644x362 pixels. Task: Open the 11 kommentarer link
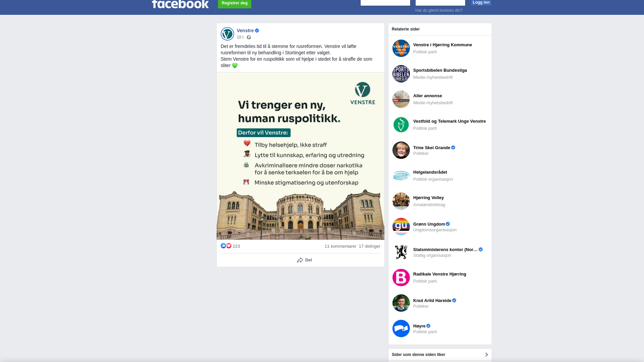(340, 246)
